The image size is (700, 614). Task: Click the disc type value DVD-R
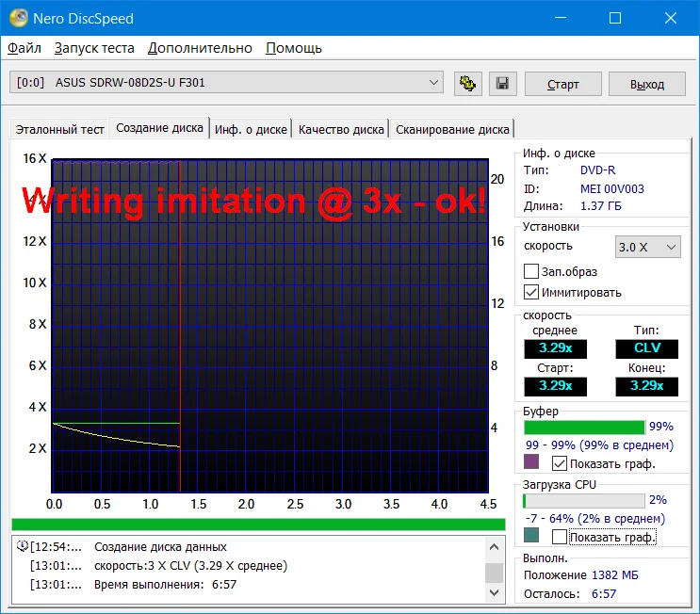(x=597, y=170)
